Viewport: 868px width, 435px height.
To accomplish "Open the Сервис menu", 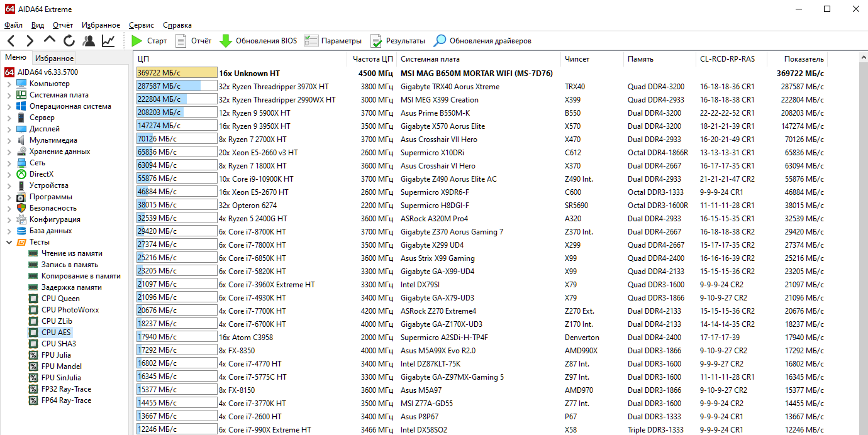I will 142,25.
